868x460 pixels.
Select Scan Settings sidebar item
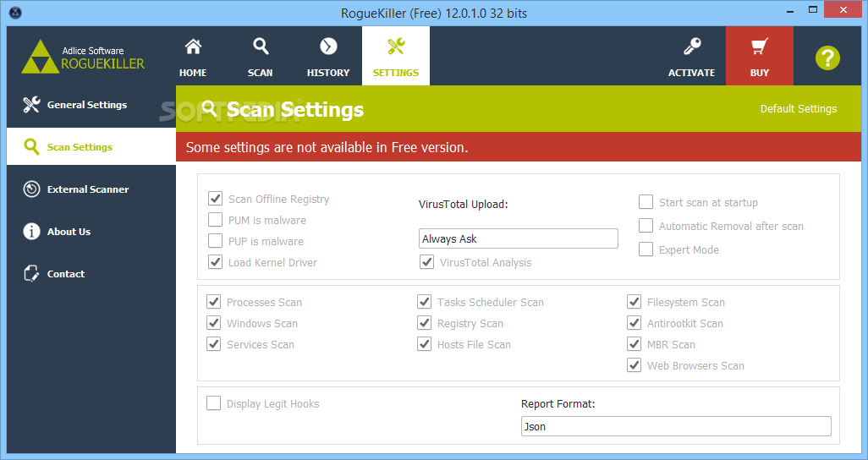[x=91, y=146]
